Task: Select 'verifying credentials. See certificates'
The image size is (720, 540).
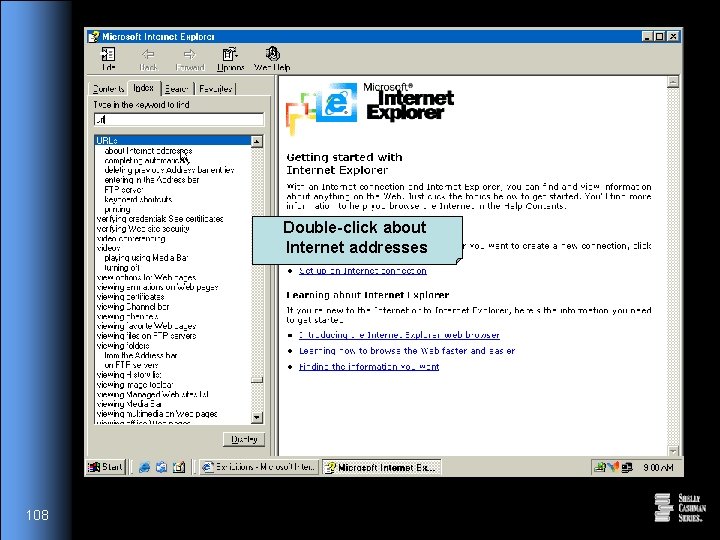Action: (x=160, y=219)
